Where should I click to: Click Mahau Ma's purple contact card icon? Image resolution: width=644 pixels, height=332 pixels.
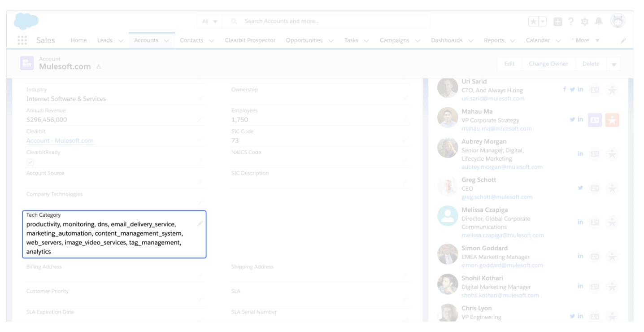pos(596,119)
